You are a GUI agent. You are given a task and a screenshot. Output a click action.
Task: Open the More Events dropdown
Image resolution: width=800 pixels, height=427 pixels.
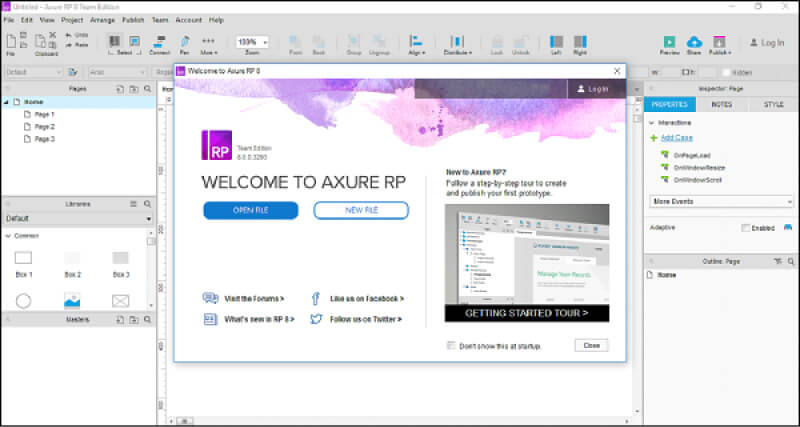tap(720, 201)
